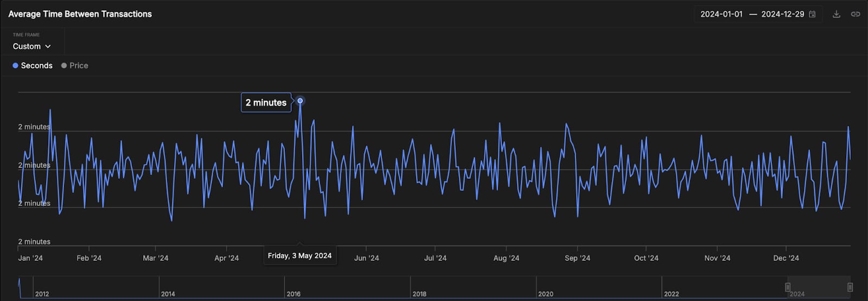Copy chart link using chain icon
Viewport: 868px width, 301px height.
856,14
